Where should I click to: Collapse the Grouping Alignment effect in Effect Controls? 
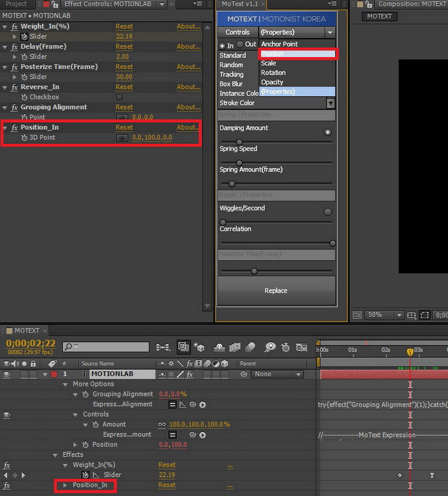click(5, 108)
